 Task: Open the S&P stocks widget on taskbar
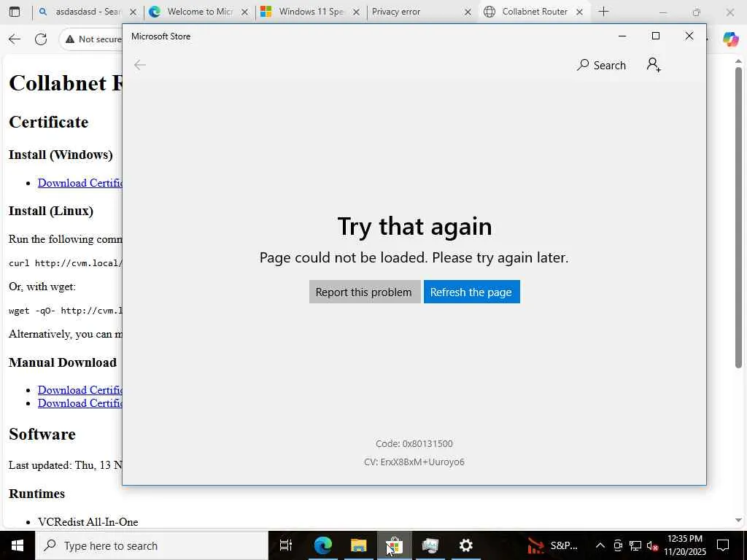pyautogui.click(x=552, y=545)
